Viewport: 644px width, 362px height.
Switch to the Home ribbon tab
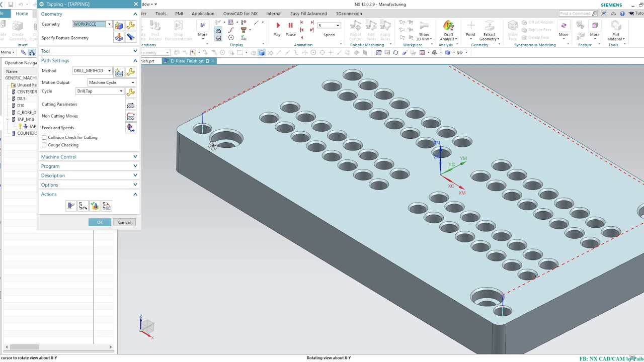point(22,14)
